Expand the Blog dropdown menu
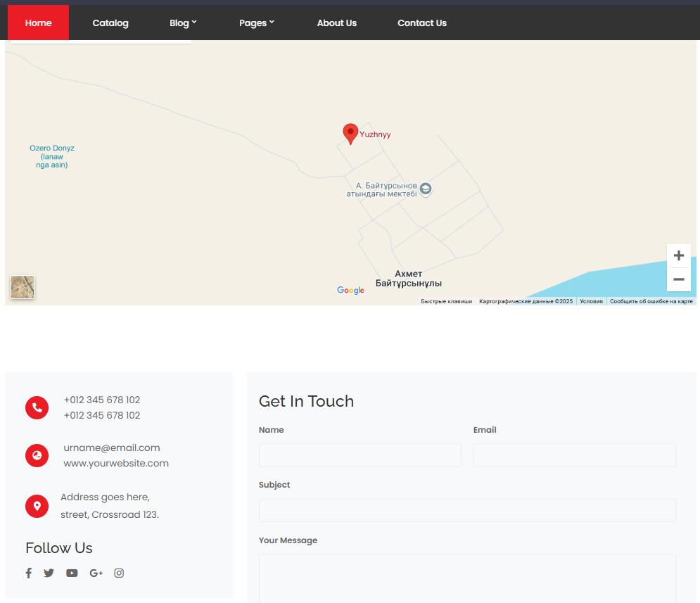This screenshot has height=603, width=700. tap(183, 23)
